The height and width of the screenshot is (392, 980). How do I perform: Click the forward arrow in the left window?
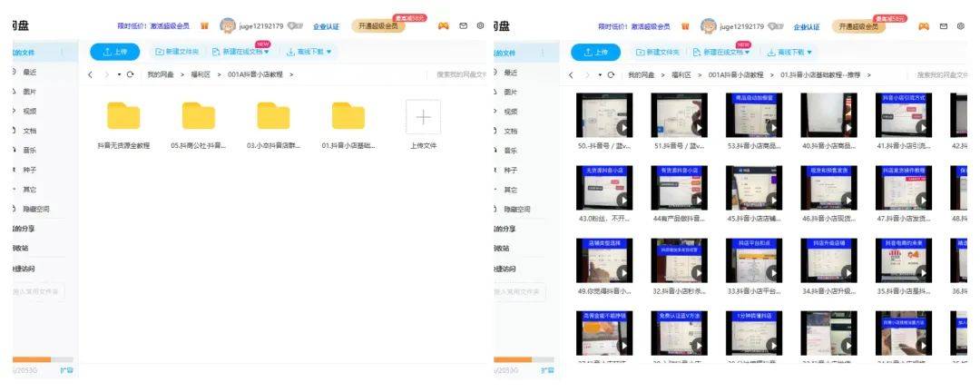coord(106,74)
